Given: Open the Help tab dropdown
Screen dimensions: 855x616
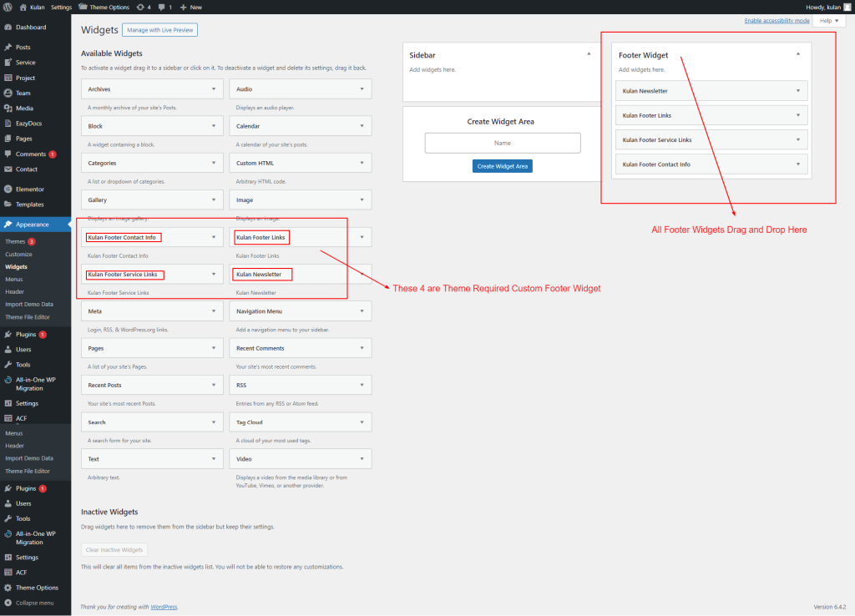Looking at the screenshot, I should click(829, 21).
